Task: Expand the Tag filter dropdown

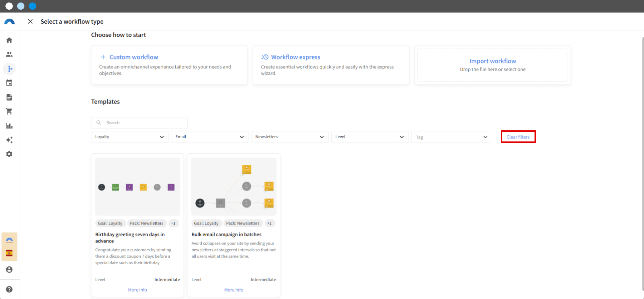Action: 451,137
